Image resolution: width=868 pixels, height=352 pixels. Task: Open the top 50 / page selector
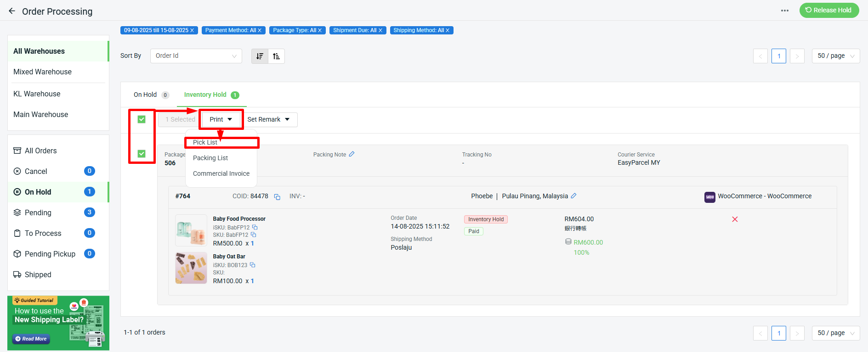pyautogui.click(x=835, y=56)
